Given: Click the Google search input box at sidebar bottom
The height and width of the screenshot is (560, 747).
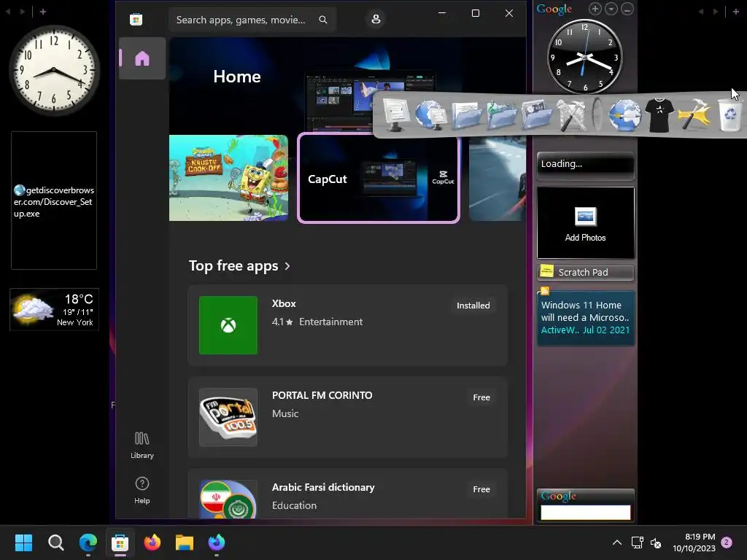Looking at the screenshot, I should click(x=586, y=513).
